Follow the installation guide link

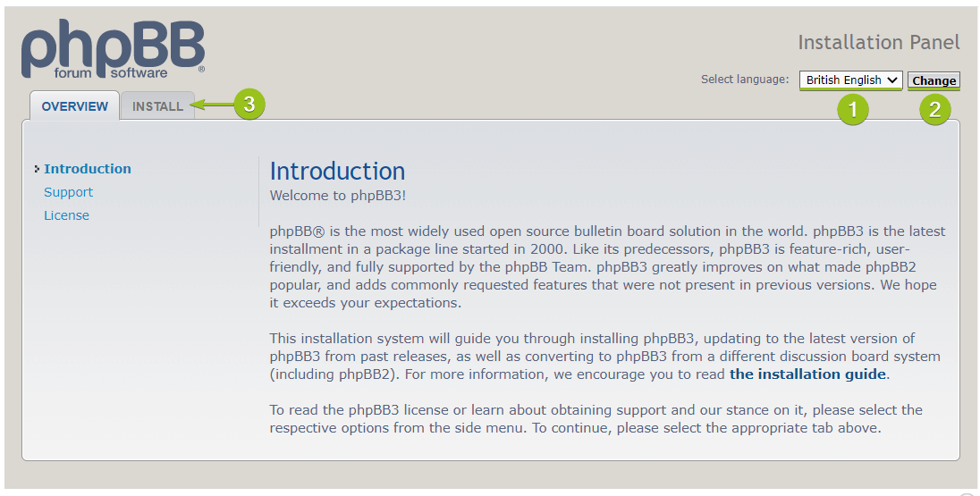pyautogui.click(x=807, y=374)
